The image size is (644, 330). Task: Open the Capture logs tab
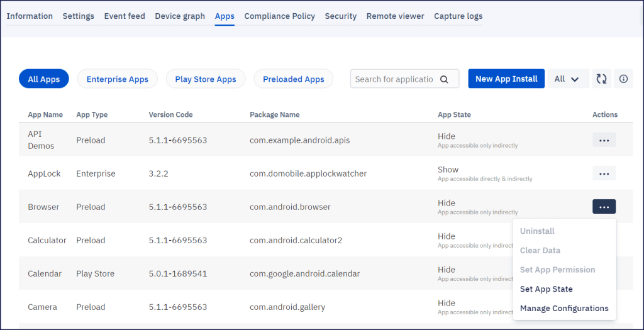458,16
